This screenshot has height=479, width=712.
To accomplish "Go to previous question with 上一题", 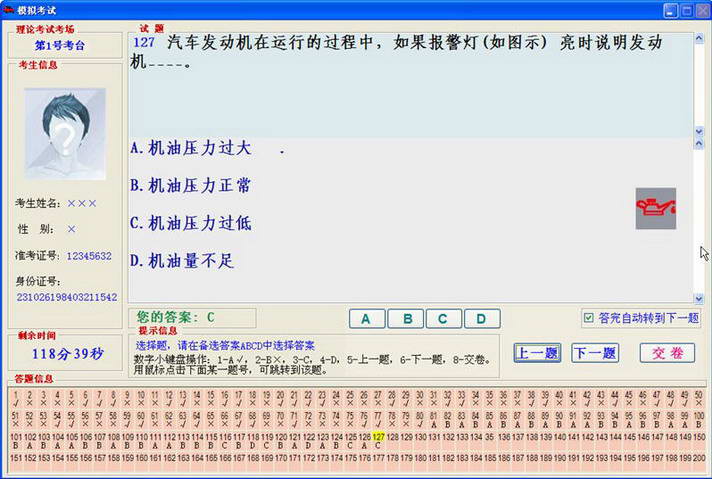I will (538, 353).
